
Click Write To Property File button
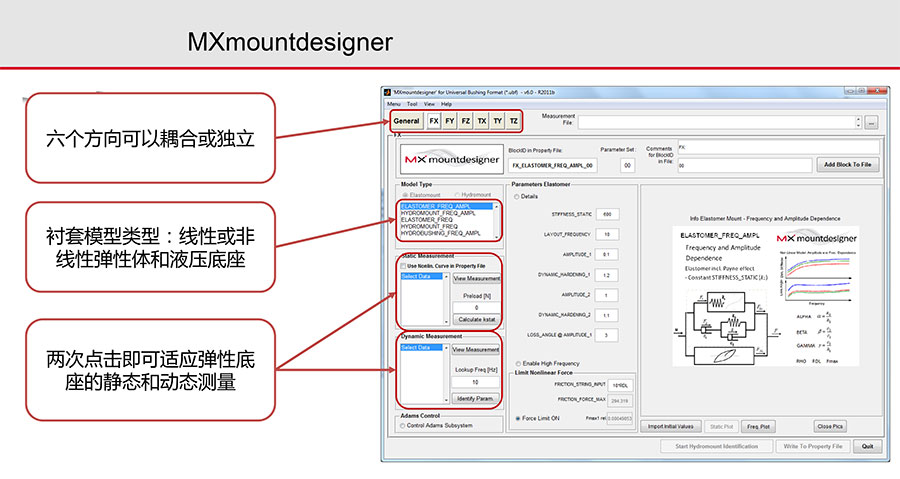pyautogui.click(x=812, y=446)
